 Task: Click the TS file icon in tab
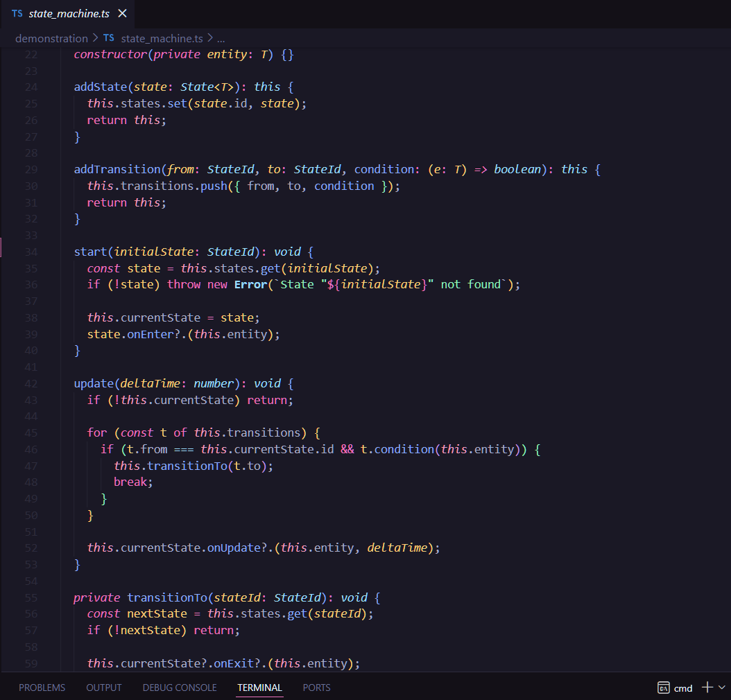point(17,13)
